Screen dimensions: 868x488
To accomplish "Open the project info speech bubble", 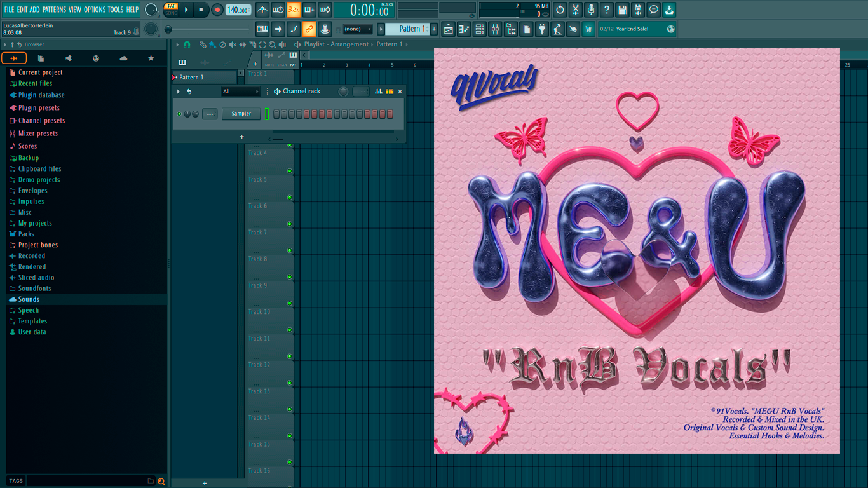I will pos(653,10).
